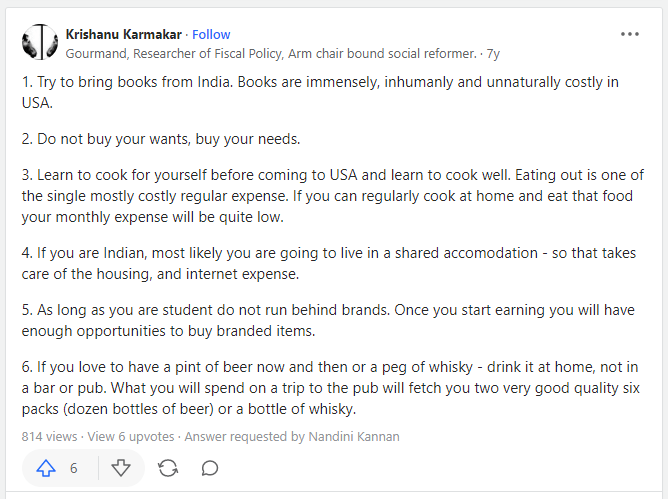The image size is (668, 499).
Task: Follow Krishanu Karmakar
Action: (x=211, y=35)
